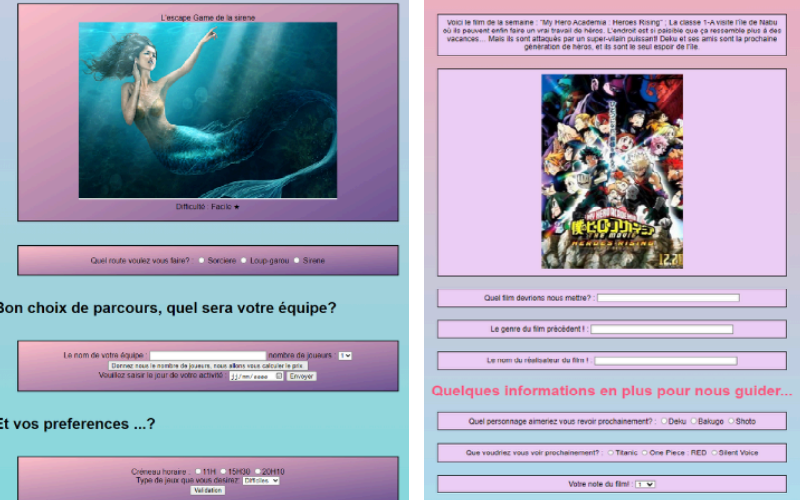This screenshot has width=800, height=500.
Task: Click label 'Quel personnage aimeriez vous revoir prochainement?'
Action: 562,421
